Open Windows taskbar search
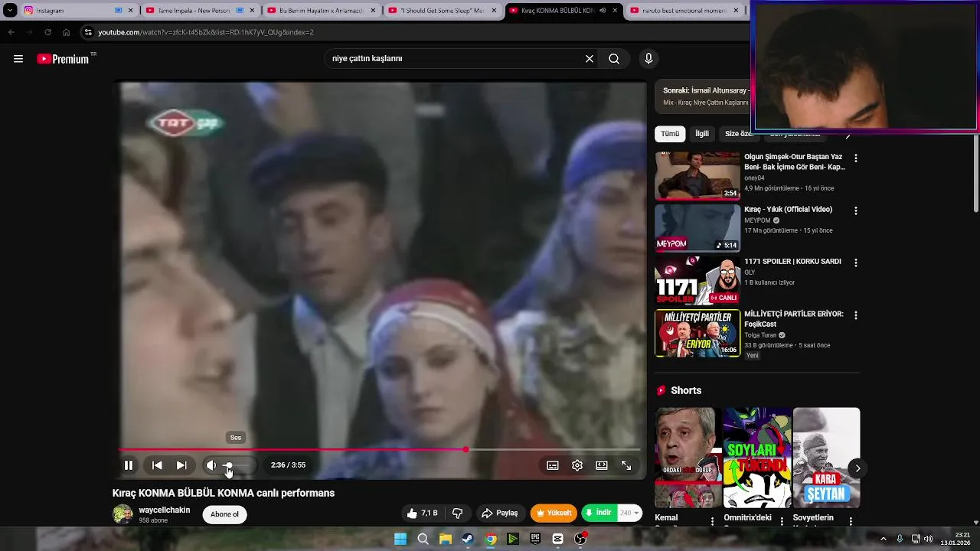The height and width of the screenshot is (551, 980). click(x=423, y=539)
